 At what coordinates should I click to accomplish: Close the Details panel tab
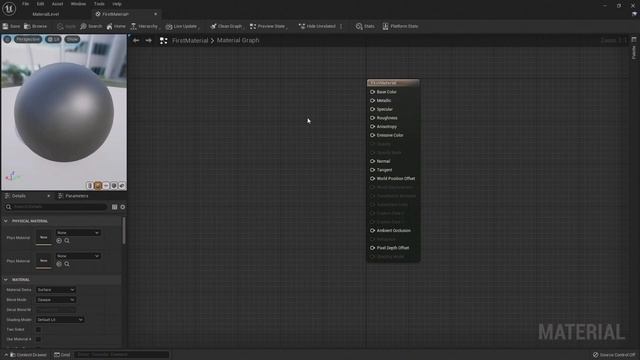pos(49,196)
